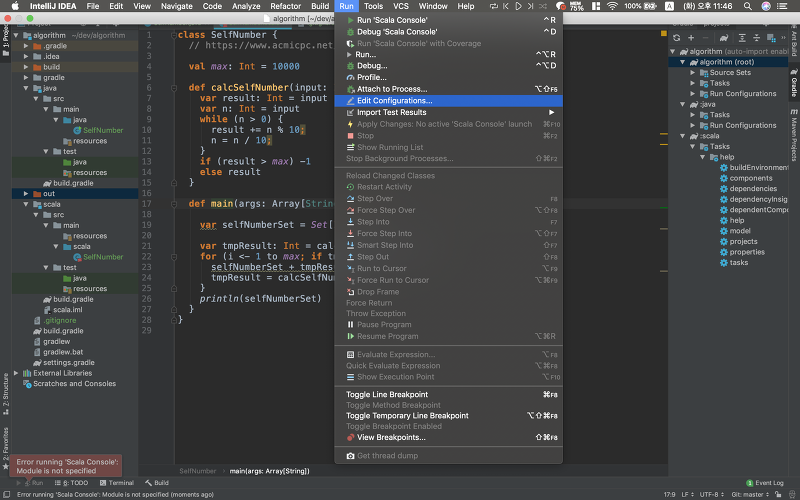Click Git master branch indicator

[x=749, y=494]
